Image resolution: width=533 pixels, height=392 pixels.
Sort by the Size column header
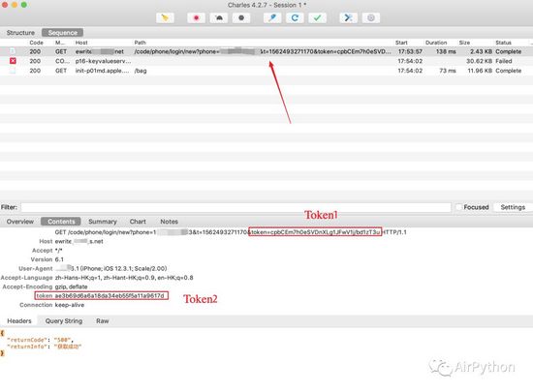(x=464, y=43)
